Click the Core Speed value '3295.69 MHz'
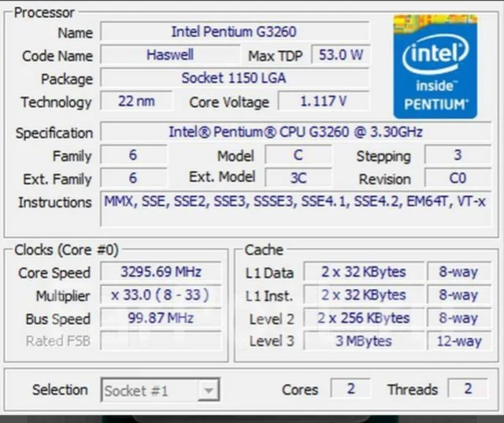The image size is (504, 423). [161, 272]
